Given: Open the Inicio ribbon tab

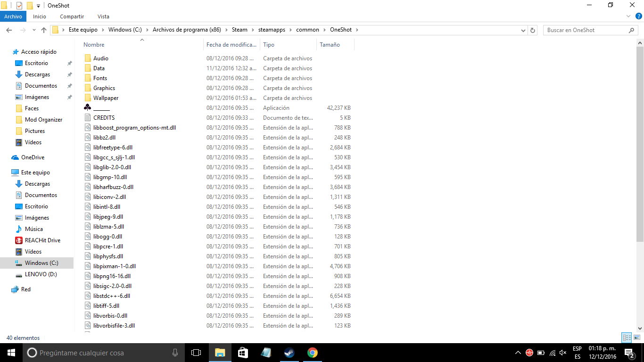Looking at the screenshot, I should [x=40, y=16].
